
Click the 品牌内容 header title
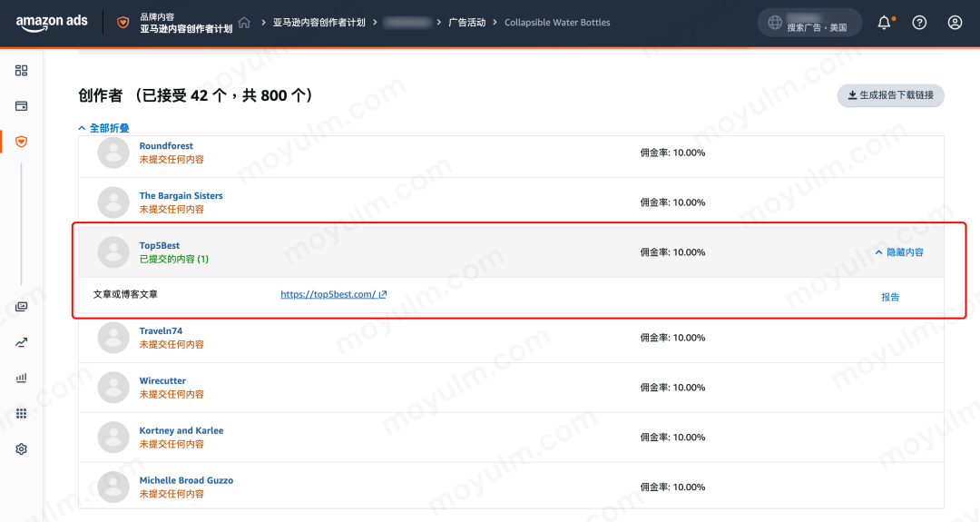click(x=157, y=17)
